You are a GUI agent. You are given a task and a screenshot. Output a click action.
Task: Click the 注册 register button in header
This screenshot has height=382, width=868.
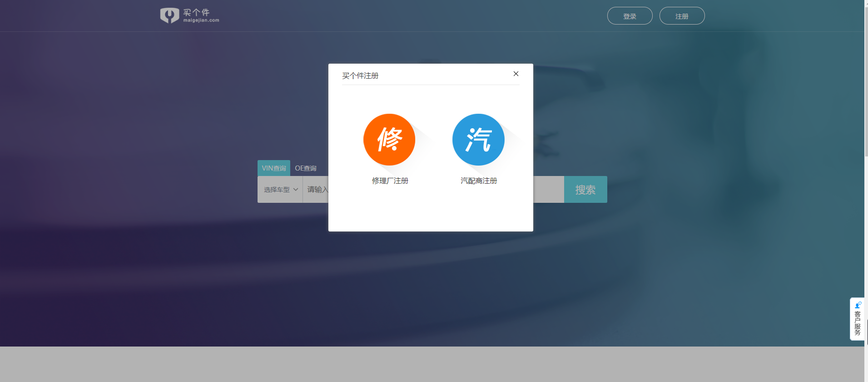(x=682, y=16)
